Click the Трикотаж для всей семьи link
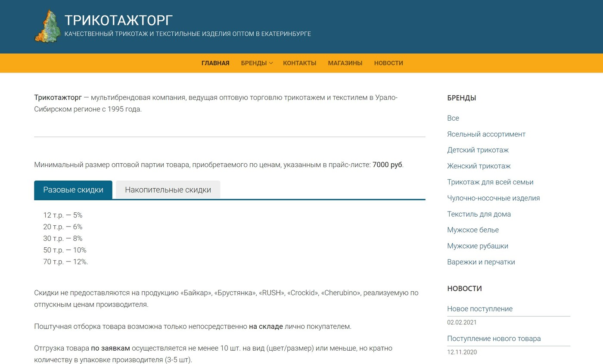 490,182
